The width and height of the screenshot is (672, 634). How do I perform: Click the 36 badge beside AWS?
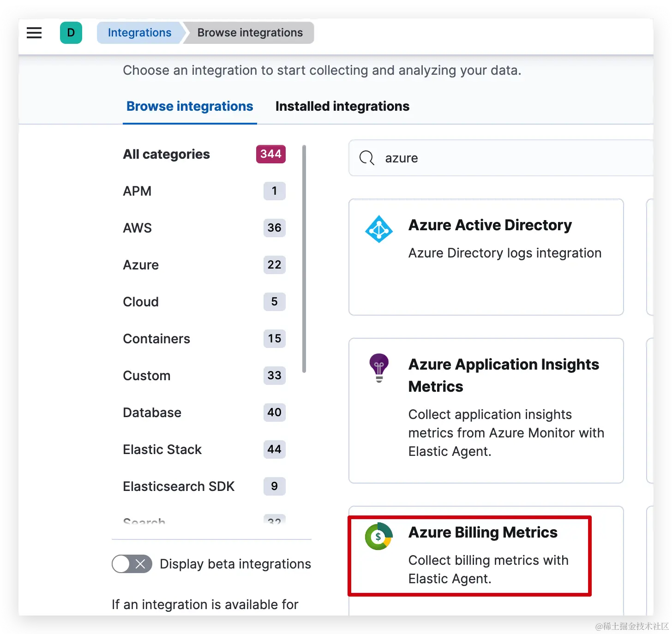275,228
